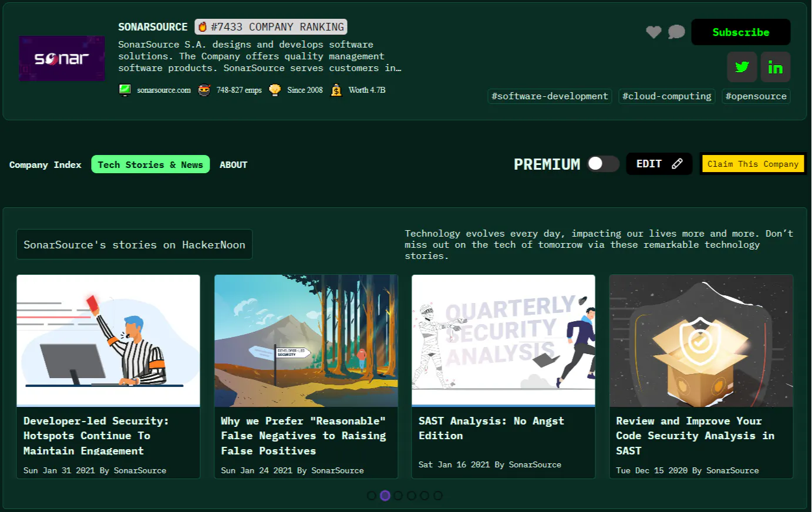The width and height of the screenshot is (812, 512).
Task: Click the money bag icon beside Worth 4.7B
Action: click(336, 90)
